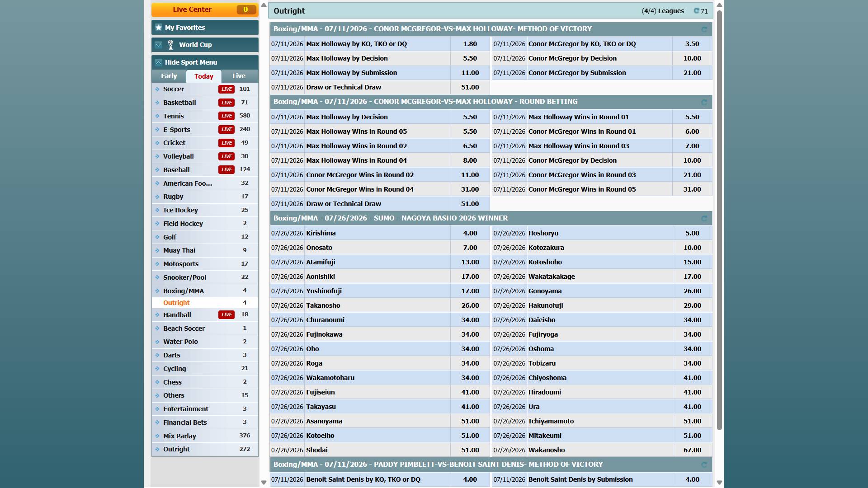Bet 3.50 on Conor McGregor by KO, TKO or DQ

click(x=692, y=44)
